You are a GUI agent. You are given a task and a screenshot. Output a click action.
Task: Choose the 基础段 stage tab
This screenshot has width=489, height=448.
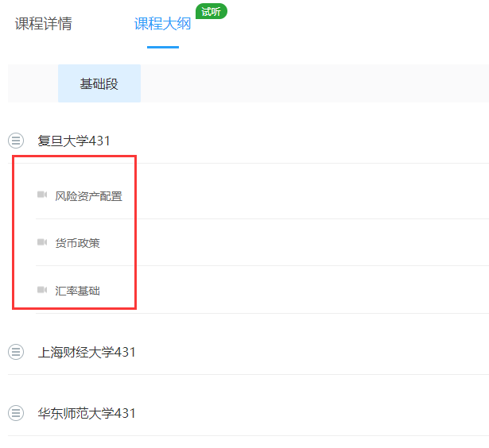[x=99, y=83]
